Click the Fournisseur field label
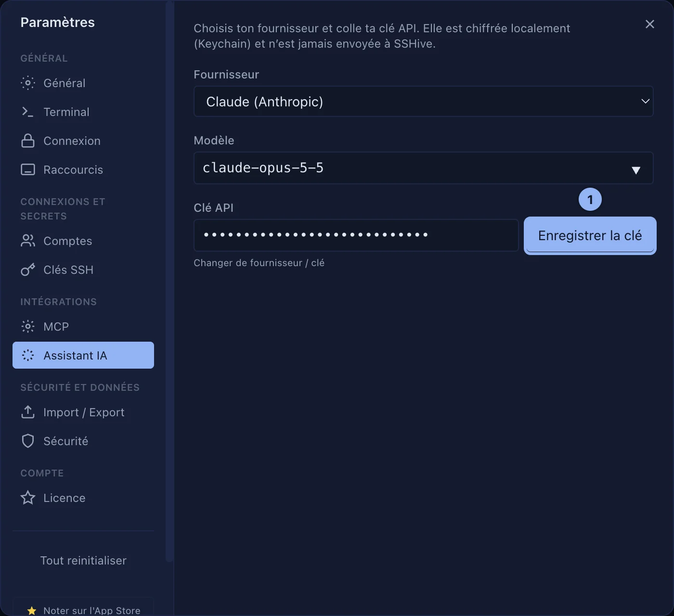The image size is (674, 616). [226, 75]
